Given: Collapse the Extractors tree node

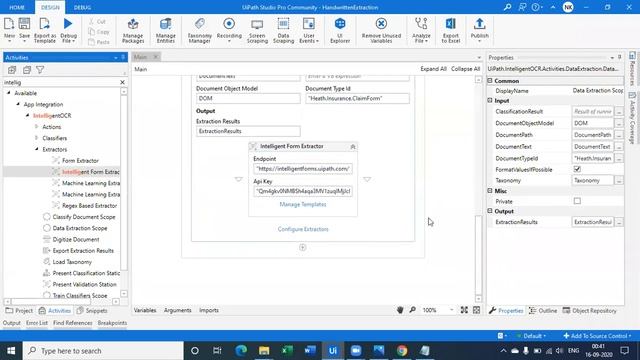Looking at the screenshot, I should tap(37, 149).
